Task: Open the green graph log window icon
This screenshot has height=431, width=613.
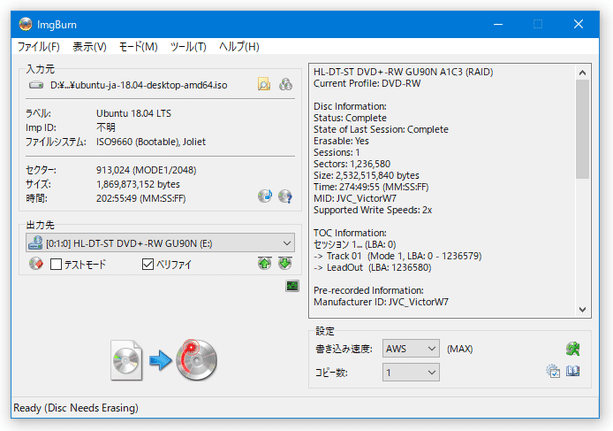Action: pos(292,286)
